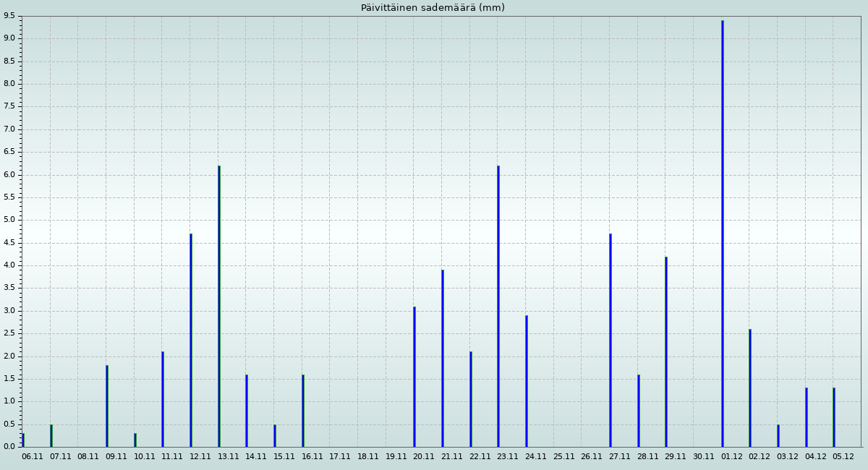Select the 21.11 bar at 3.9 mm
Screen dimensions: 868x470
coord(443,358)
